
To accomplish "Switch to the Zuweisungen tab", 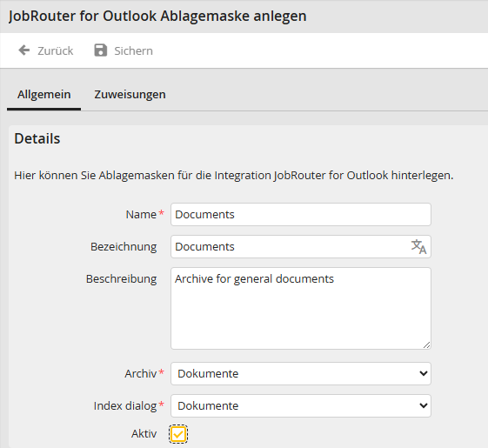I will [130, 94].
